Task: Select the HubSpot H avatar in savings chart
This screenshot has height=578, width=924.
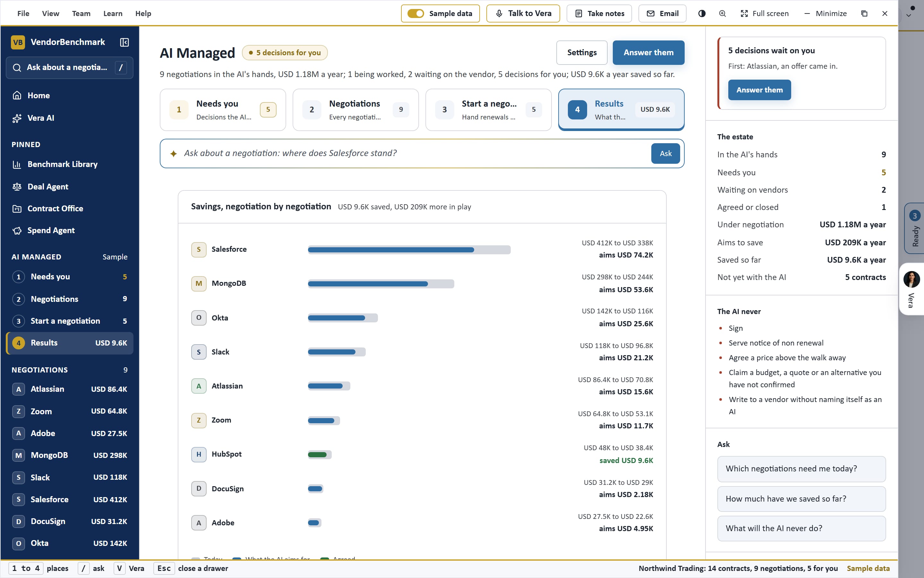Action: pos(199,454)
